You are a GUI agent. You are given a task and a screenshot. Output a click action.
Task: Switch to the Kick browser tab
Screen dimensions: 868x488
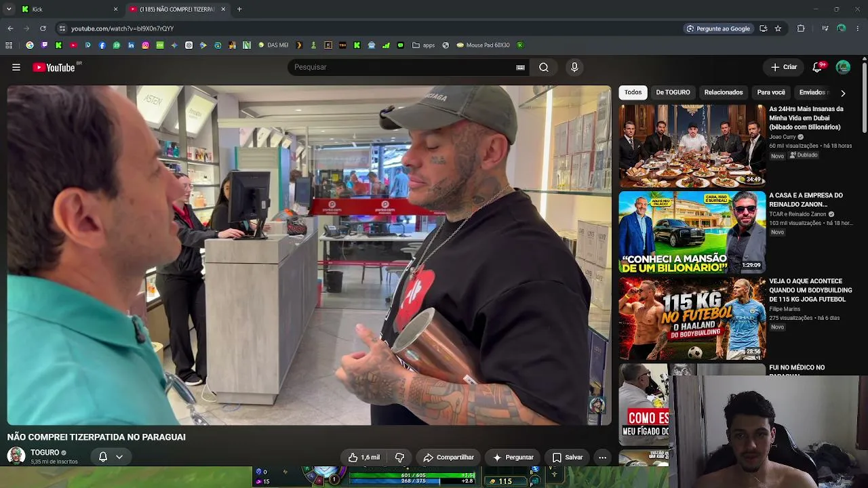(68, 9)
